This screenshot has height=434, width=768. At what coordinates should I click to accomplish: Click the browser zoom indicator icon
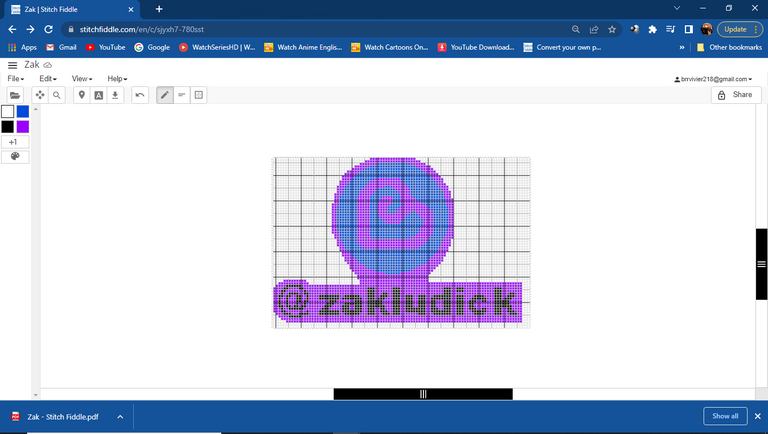point(576,29)
